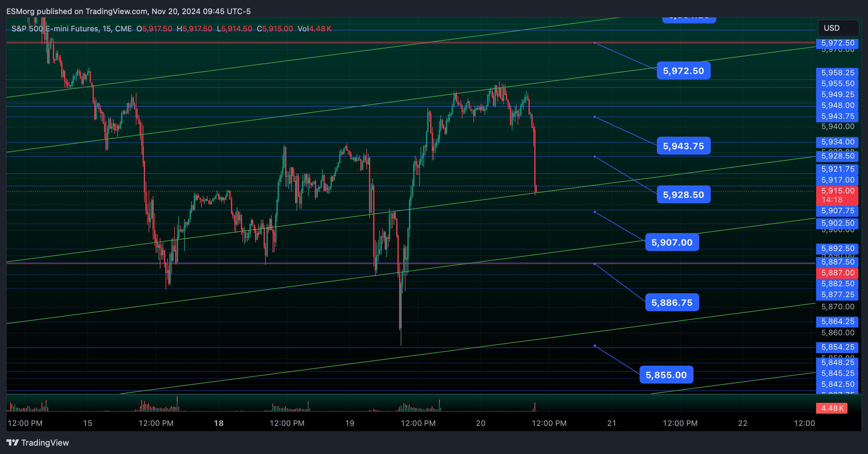The height and width of the screenshot is (454, 868).
Task: Click the 5,943.75 price axis tag
Action: click(x=837, y=116)
